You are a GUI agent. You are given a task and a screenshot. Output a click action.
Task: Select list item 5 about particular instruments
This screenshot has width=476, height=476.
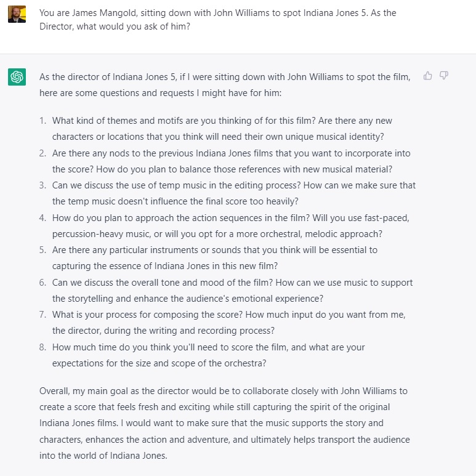click(215, 258)
